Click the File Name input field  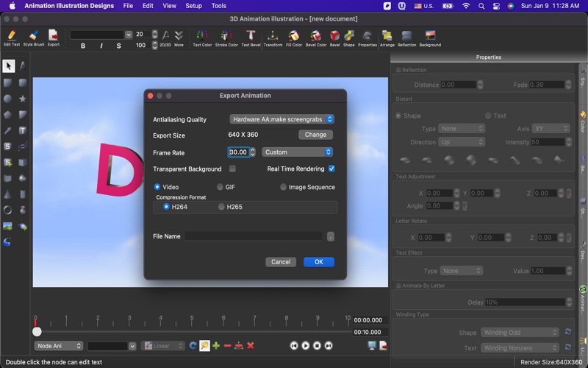[253, 236]
